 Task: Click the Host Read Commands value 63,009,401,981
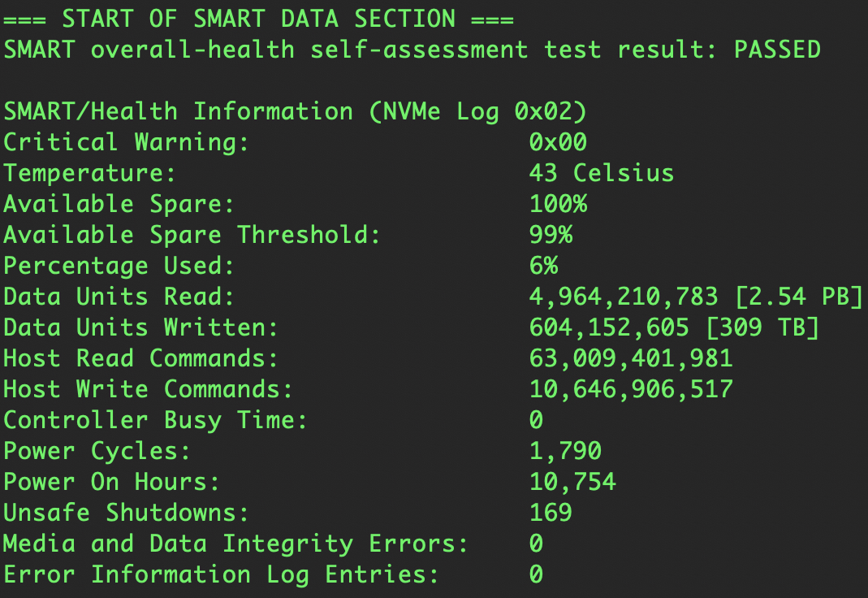coord(631,358)
